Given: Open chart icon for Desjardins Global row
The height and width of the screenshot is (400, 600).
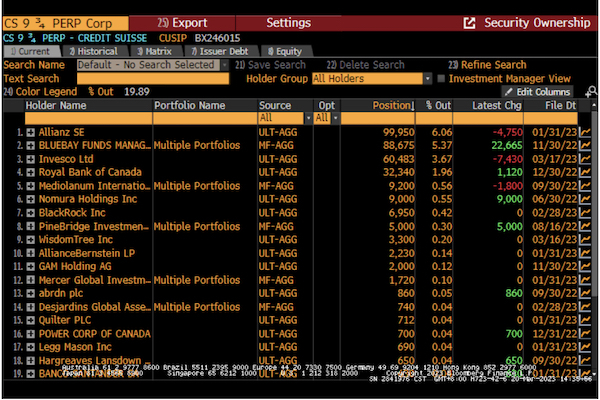Looking at the screenshot, I should point(585,307).
